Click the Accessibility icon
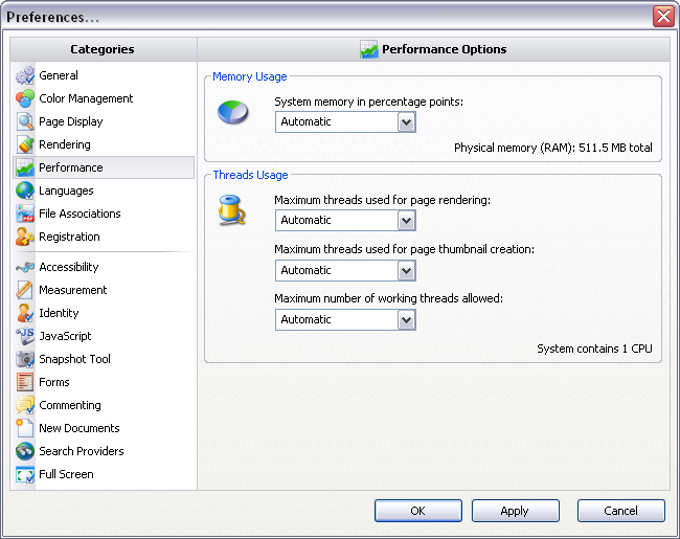The height and width of the screenshot is (539, 680). [x=25, y=267]
